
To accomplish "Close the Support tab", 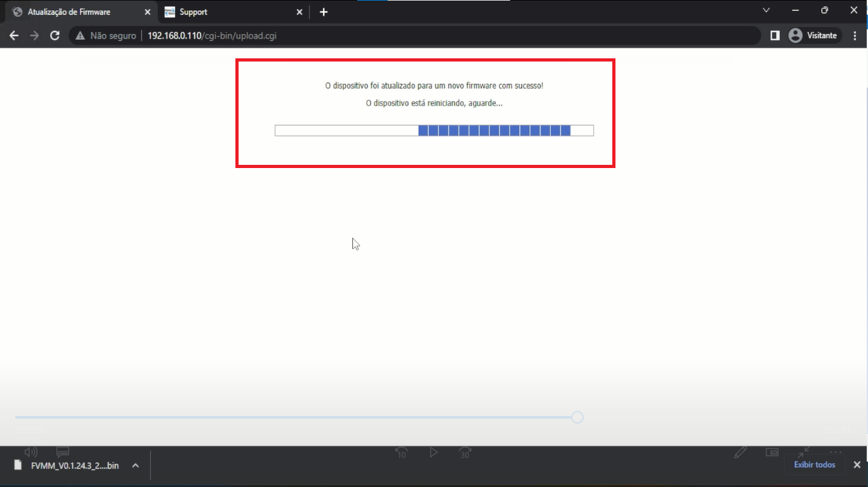I will click(x=300, y=12).
